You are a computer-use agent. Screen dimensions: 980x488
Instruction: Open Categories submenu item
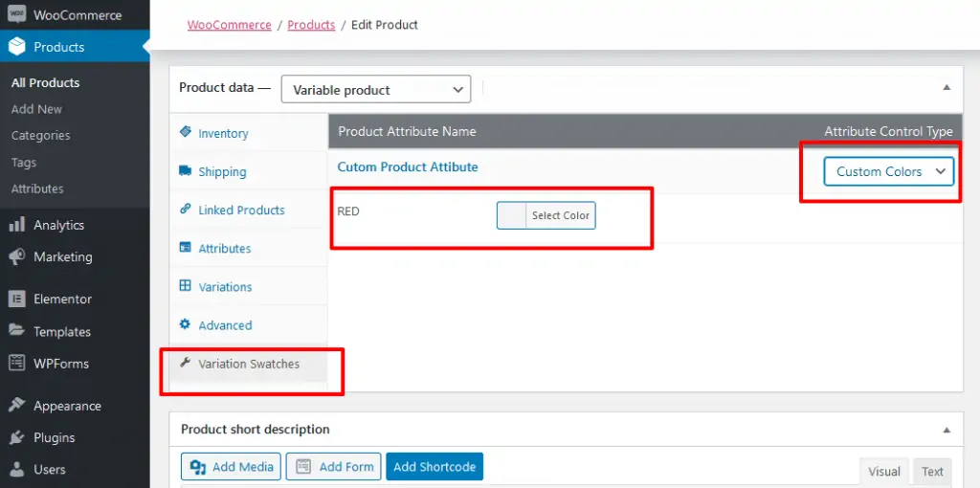[40, 136]
